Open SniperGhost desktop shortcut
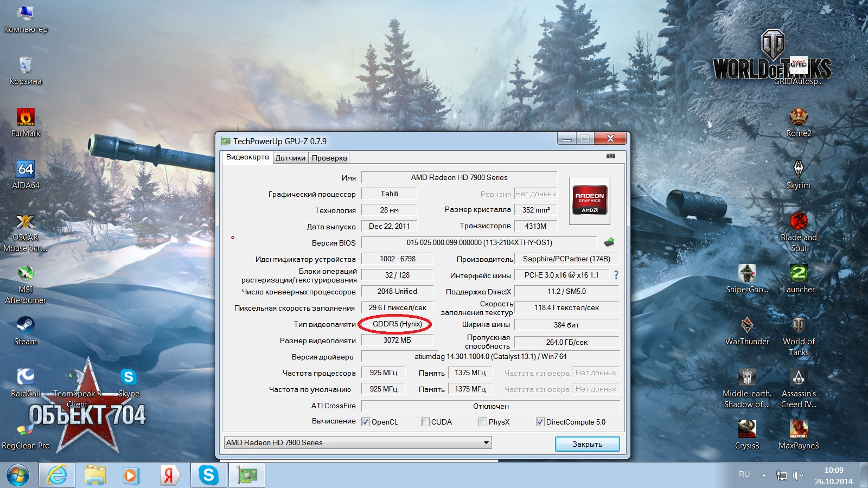This screenshot has width=868, height=488. (747, 279)
